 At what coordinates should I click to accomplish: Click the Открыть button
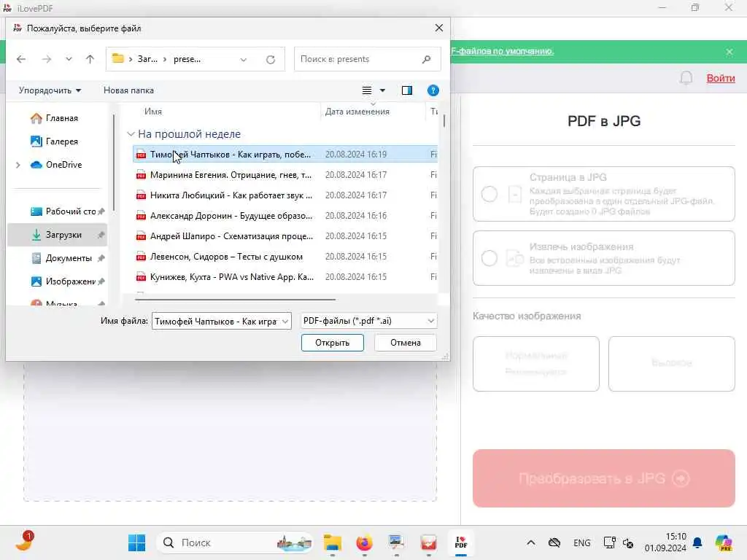[x=333, y=343]
